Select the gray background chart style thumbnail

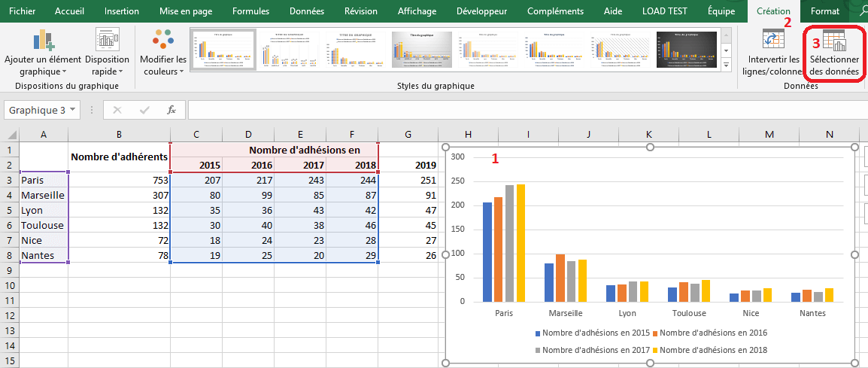(x=421, y=50)
